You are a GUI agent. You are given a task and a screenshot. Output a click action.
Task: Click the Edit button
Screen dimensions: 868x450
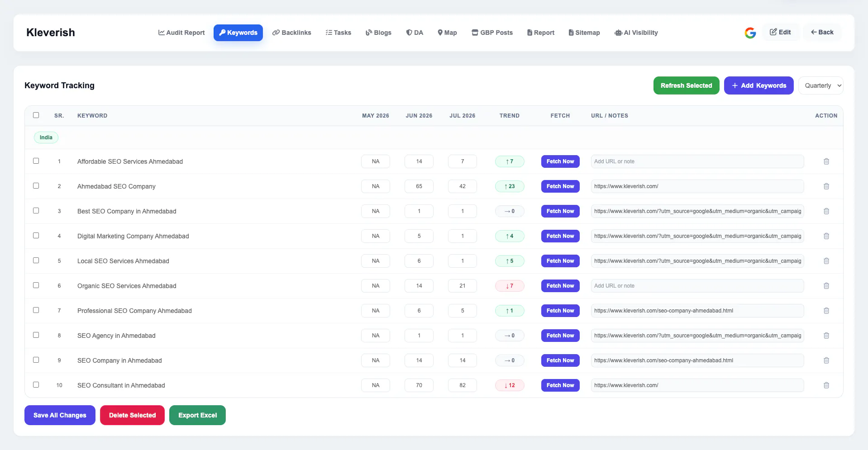(x=781, y=32)
